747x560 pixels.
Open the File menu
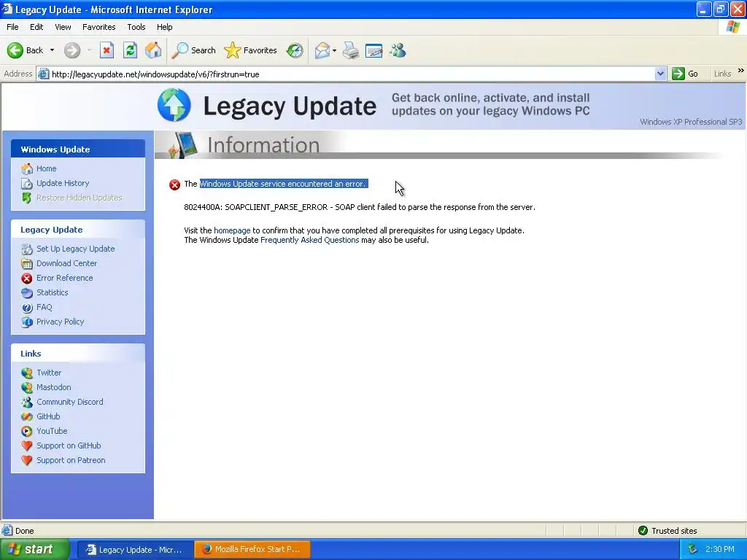(12, 27)
